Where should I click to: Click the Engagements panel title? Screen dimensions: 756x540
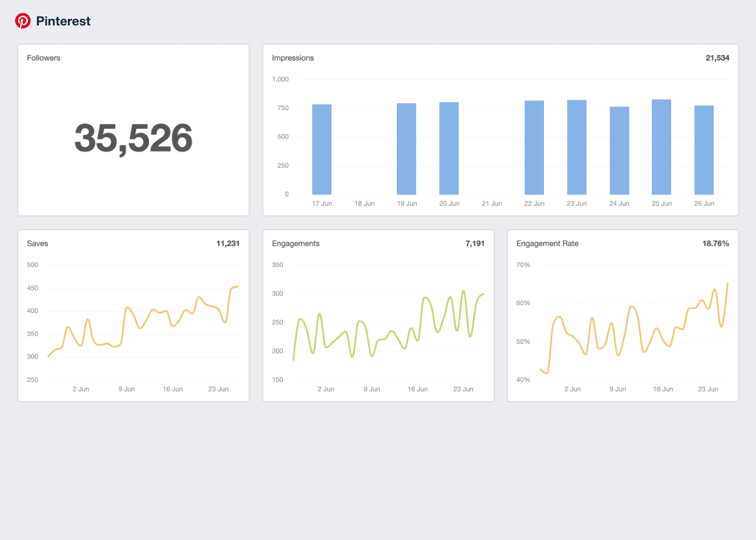click(295, 243)
